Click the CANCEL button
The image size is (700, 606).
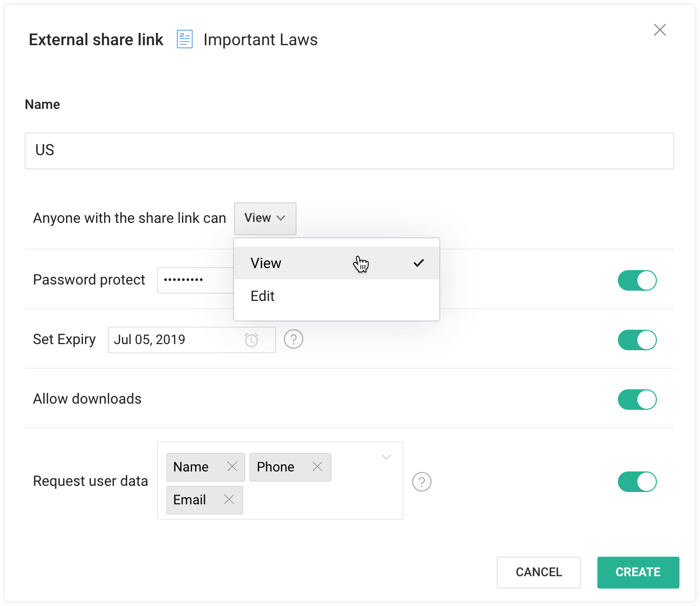tap(538, 572)
